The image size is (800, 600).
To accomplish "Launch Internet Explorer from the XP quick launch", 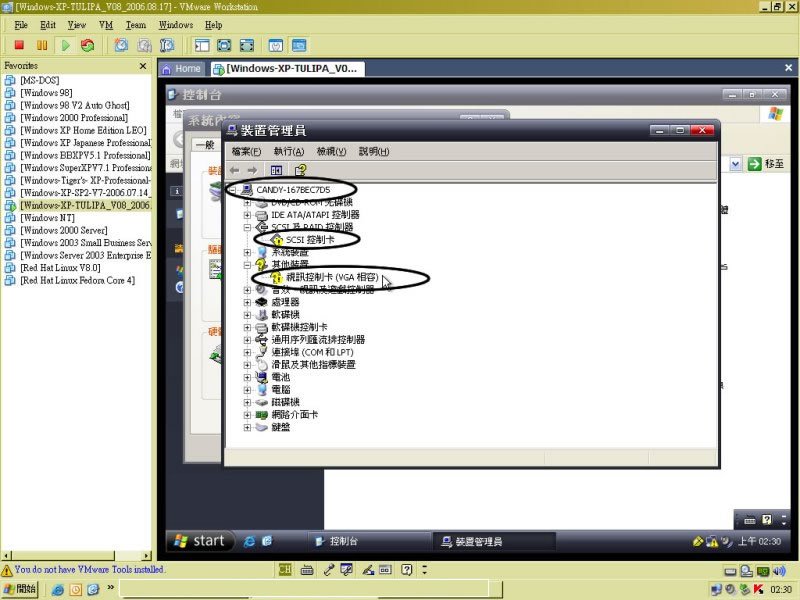I will tap(249, 541).
